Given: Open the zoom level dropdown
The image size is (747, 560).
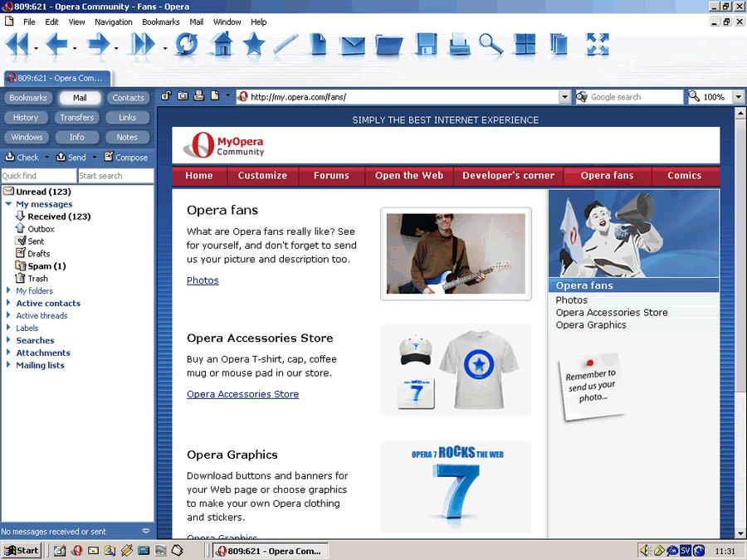Looking at the screenshot, I should pyautogui.click(x=737, y=97).
